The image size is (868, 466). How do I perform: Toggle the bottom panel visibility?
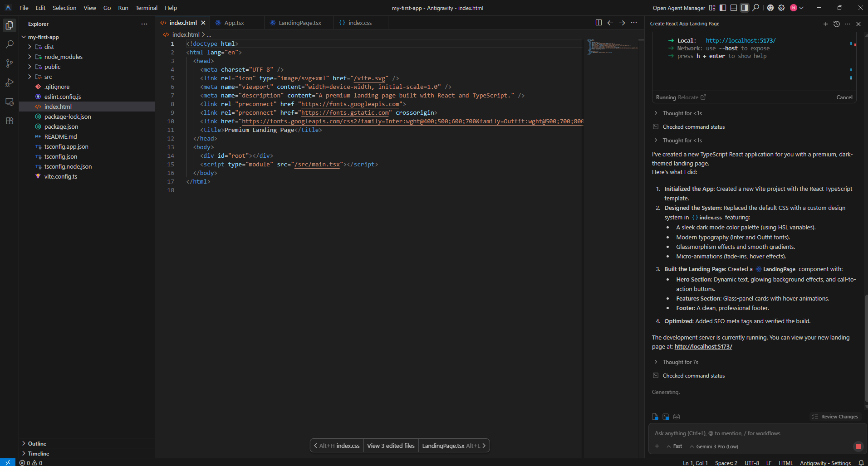tap(734, 8)
